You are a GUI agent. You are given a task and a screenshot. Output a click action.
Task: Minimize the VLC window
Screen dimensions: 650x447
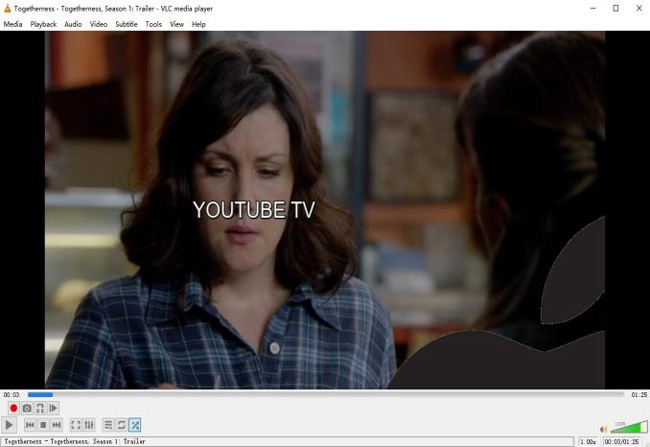593,8
